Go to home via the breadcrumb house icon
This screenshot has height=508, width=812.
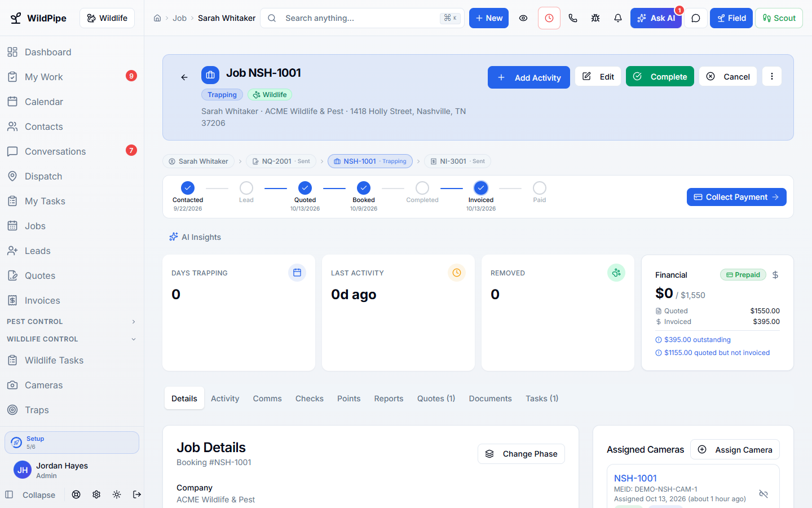[x=157, y=18]
